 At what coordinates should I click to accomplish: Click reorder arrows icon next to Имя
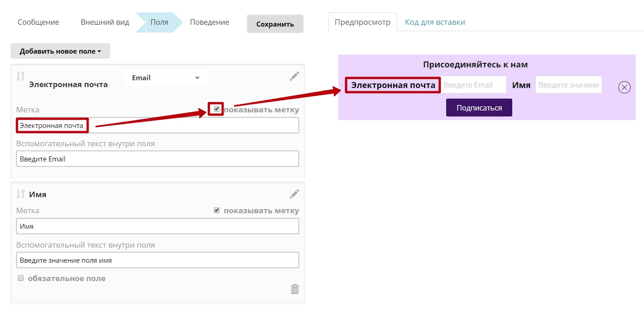point(20,194)
